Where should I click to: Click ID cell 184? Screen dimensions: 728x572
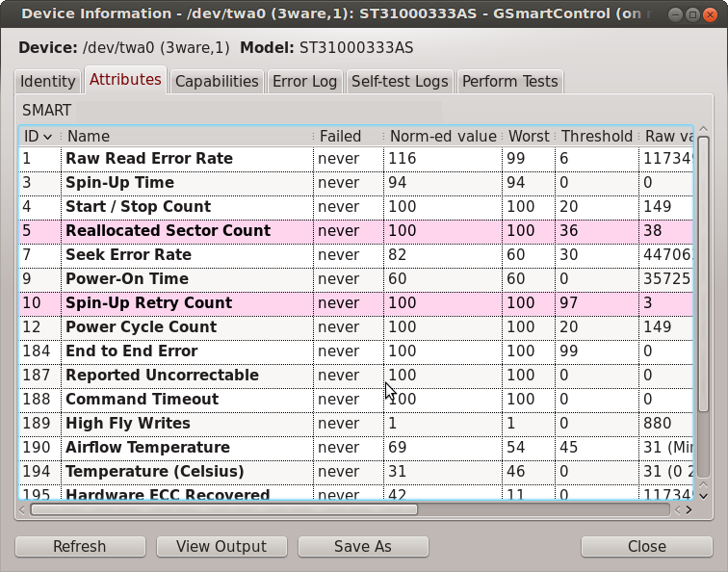coord(37,351)
